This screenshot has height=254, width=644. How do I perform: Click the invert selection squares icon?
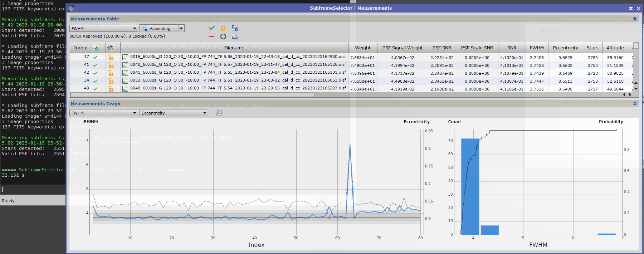click(x=235, y=28)
